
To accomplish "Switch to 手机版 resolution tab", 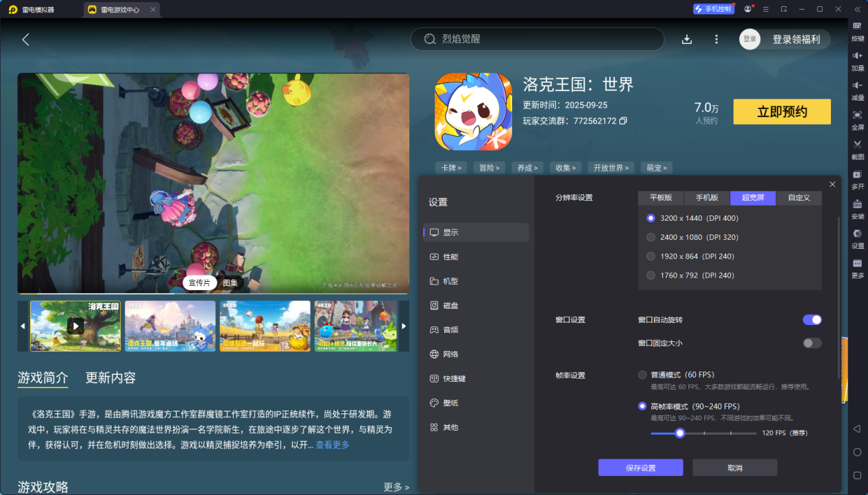I will coord(707,197).
